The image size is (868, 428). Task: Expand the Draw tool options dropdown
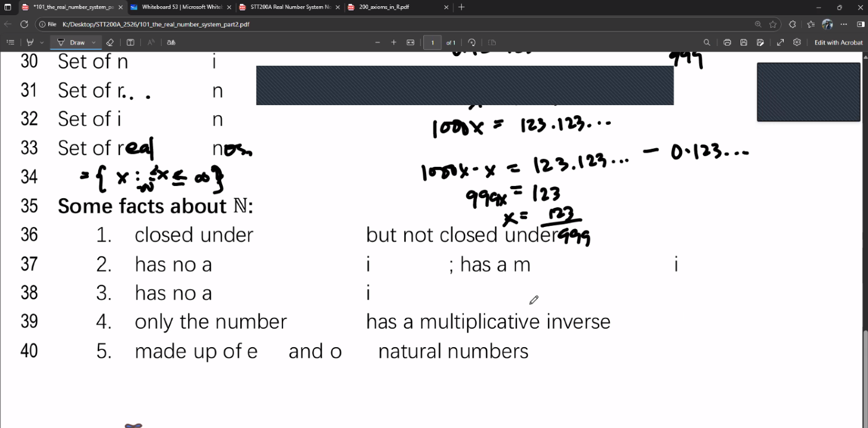[x=94, y=43]
